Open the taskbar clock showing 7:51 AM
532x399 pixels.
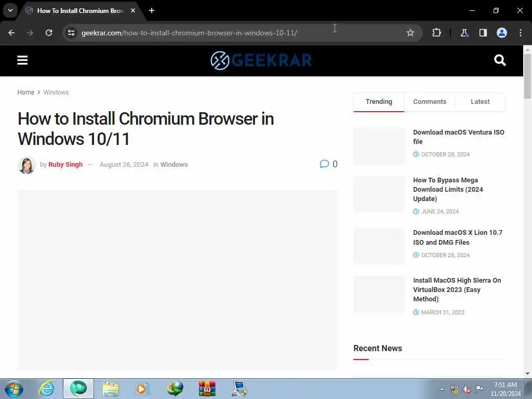[x=506, y=389]
